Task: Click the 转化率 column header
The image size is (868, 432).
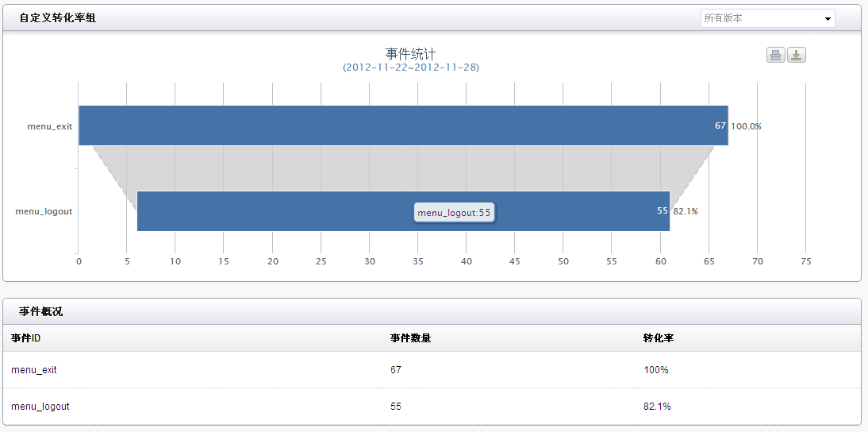Action: click(659, 338)
